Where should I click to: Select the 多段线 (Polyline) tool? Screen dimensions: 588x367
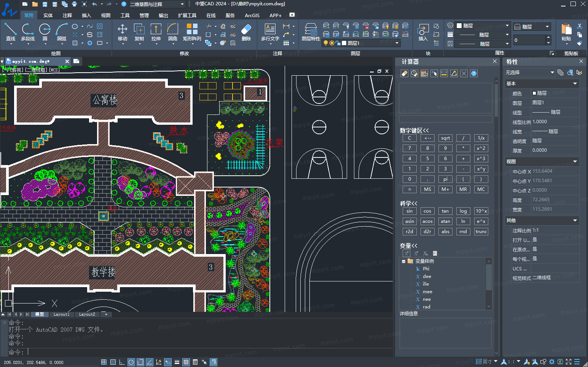[27, 32]
